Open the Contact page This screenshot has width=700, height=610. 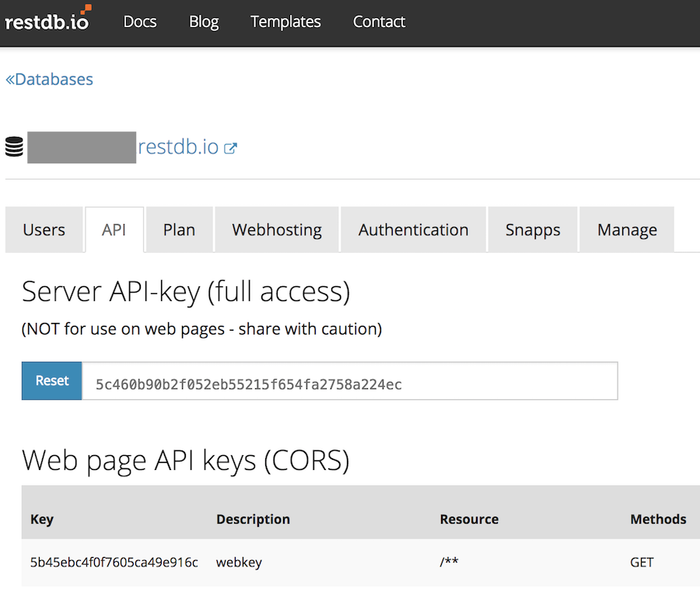click(x=379, y=22)
